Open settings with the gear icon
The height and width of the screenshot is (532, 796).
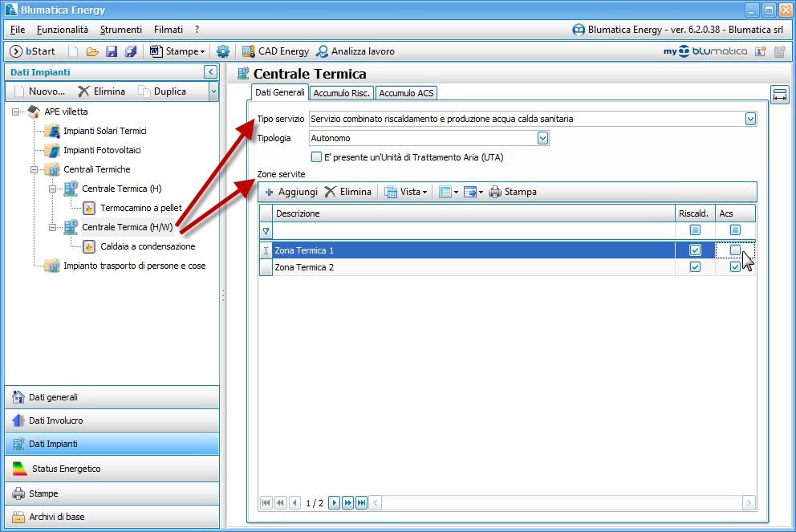tap(223, 51)
